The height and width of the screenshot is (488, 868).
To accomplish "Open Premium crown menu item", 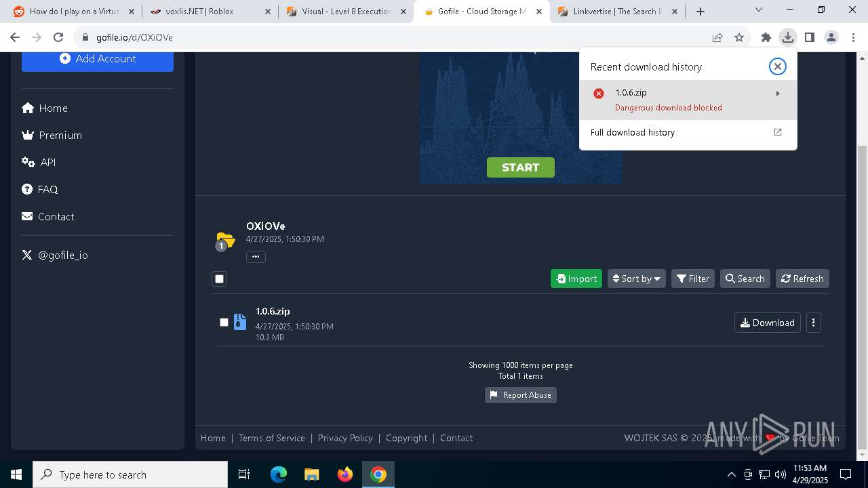I will tap(52, 136).
